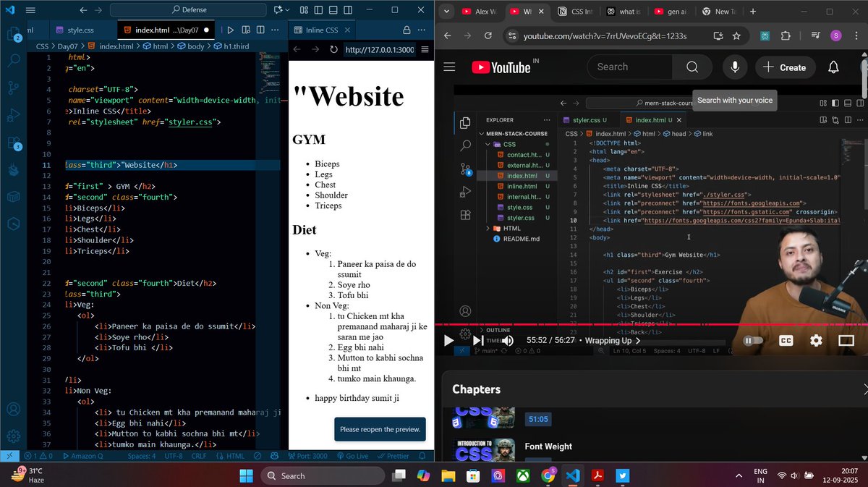Screen dimensions: 868x487
Task: Toggle subtitles with the CC button
Action: pyautogui.click(x=786, y=340)
